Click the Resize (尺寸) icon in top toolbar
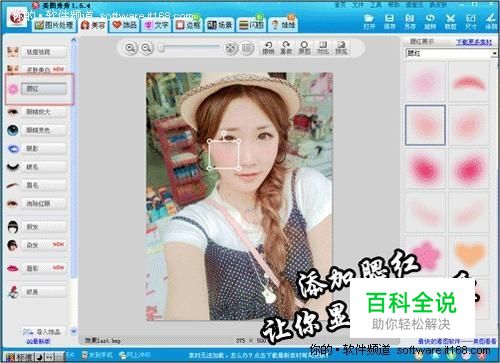The width and height of the screenshot is (500, 363). tap(471, 21)
